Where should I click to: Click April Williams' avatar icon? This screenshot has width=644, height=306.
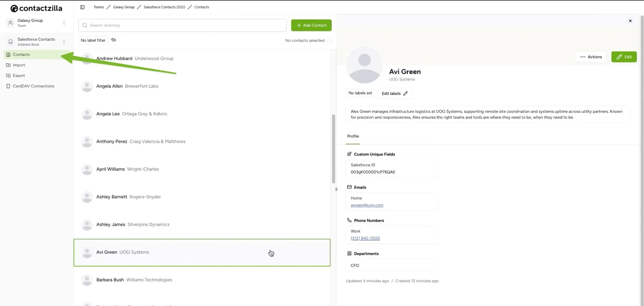87,169
